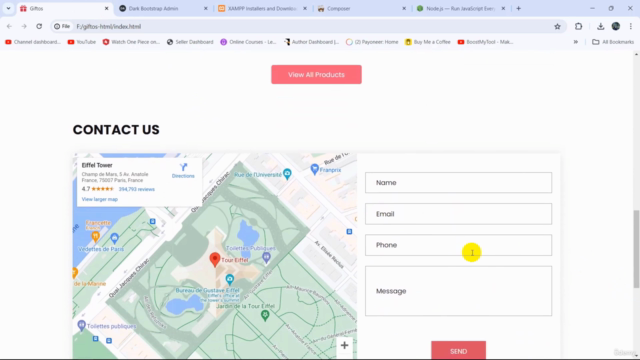Viewport: 640px width, 360px height.
Task: Click into the Message text area
Action: (458, 291)
